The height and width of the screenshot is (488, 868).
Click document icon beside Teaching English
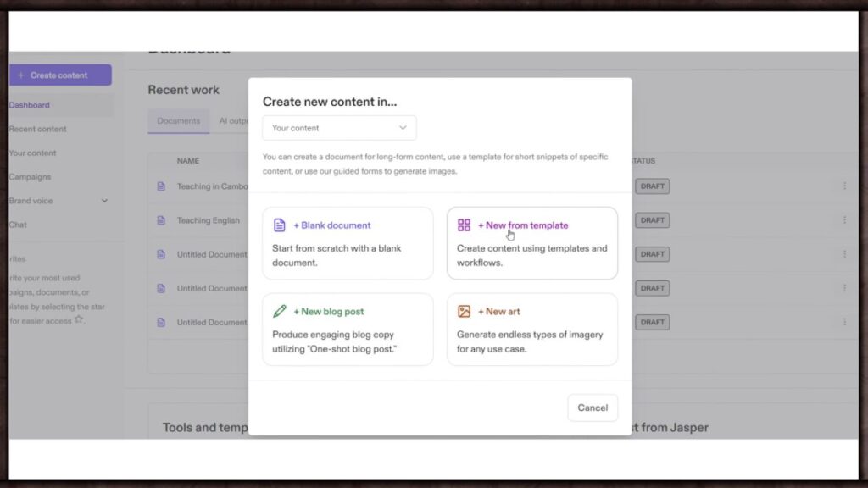161,220
